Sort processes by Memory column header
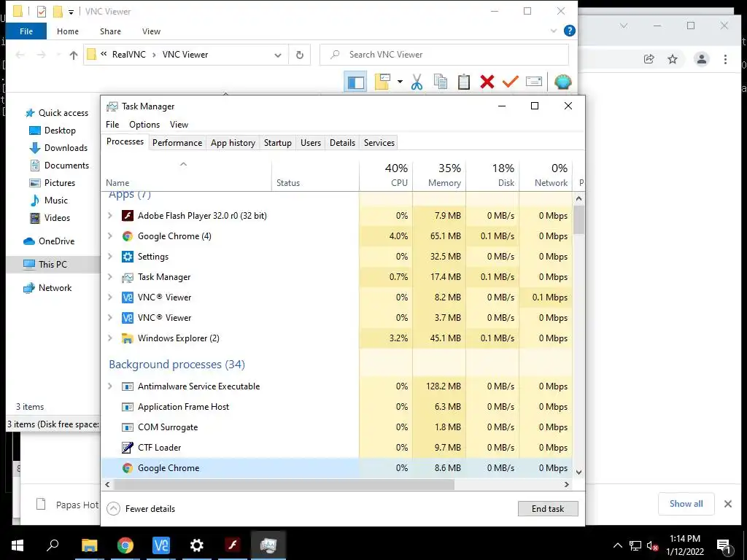Viewport: 747px width, 560px height. click(439, 176)
